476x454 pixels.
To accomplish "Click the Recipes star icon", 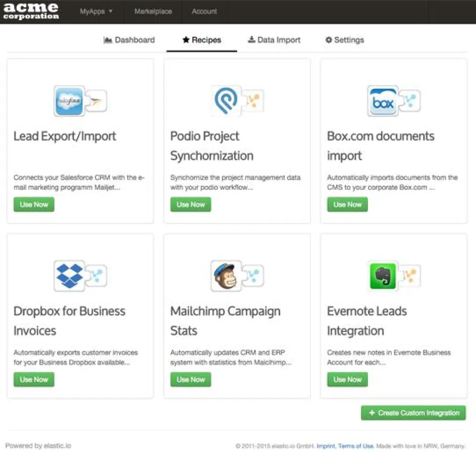I will click(x=185, y=39).
